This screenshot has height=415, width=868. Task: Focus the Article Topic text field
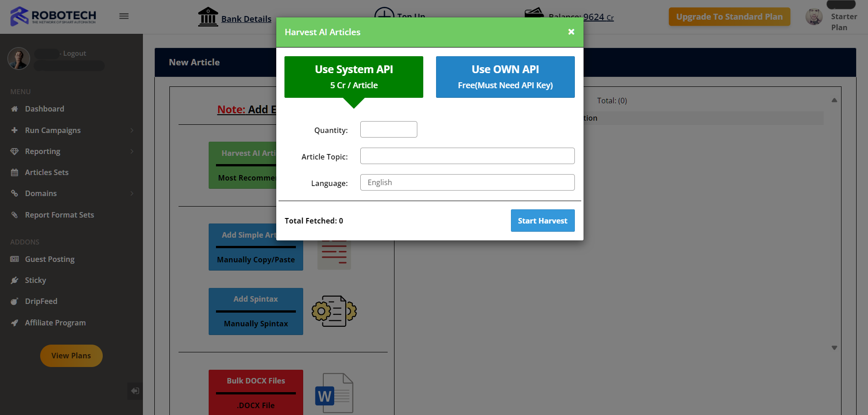coord(467,156)
